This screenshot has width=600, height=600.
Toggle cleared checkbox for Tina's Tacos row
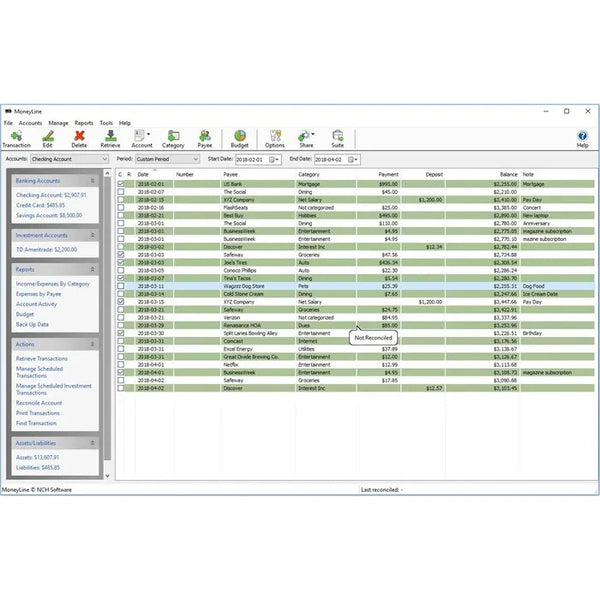coord(121,278)
